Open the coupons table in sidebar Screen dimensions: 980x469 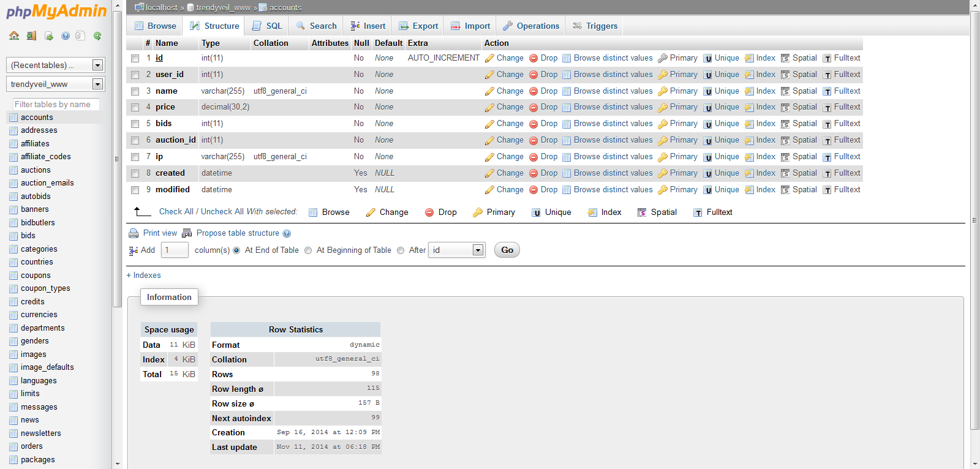coord(36,276)
